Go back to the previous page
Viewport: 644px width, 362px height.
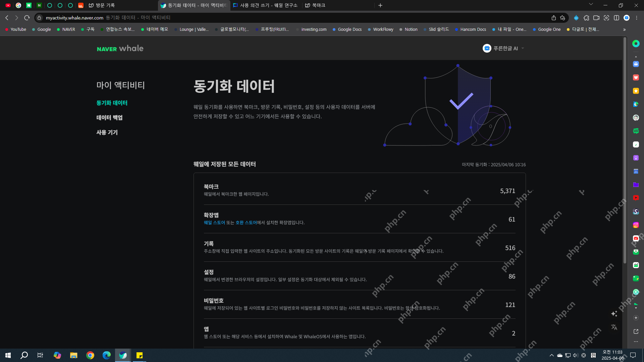[7, 18]
